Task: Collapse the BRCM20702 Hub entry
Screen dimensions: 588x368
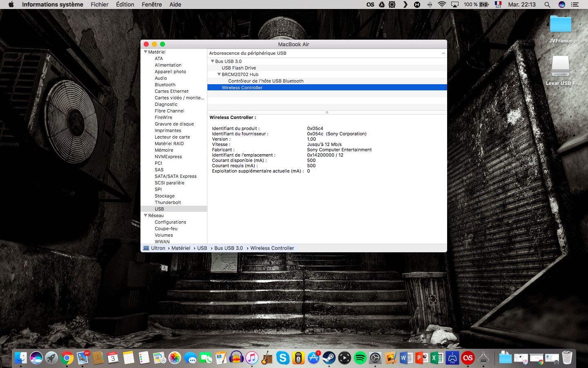Action: [219, 74]
